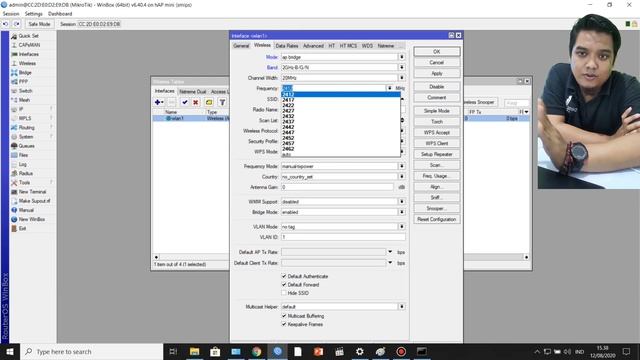Open New Terminal from the sidebar
This screenshot has height=360, width=640.
(x=32, y=192)
